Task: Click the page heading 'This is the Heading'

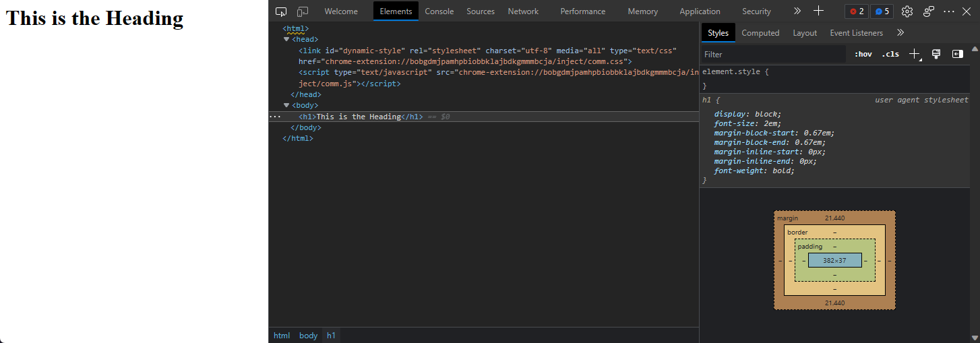Action: click(x=94, y=18)
